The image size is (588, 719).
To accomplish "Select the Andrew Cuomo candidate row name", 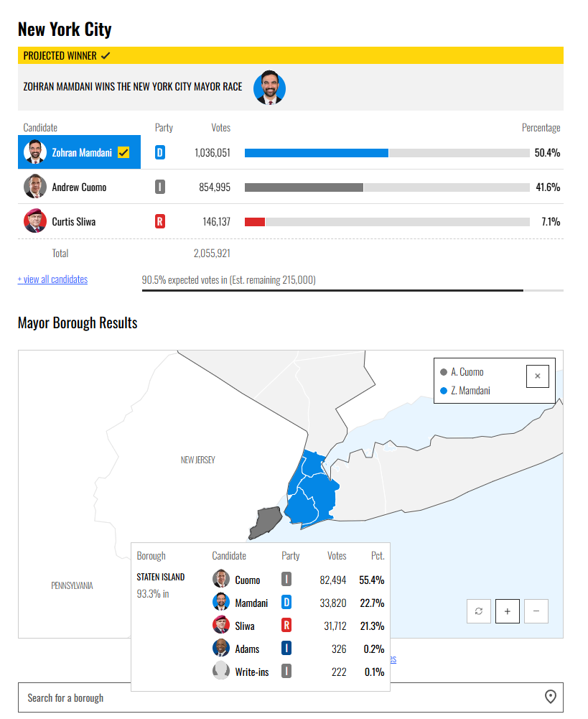I will click(x=79, y=187).
